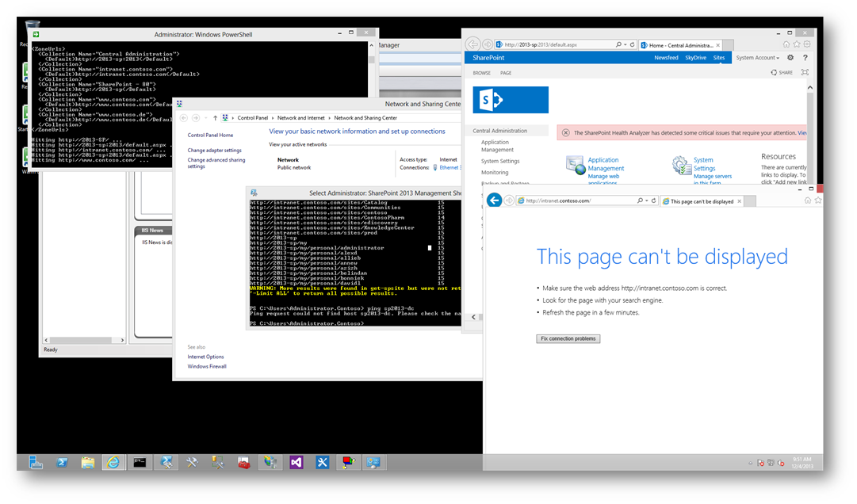Dismiss the Health Analyzer alert X icon

point(566,132)
